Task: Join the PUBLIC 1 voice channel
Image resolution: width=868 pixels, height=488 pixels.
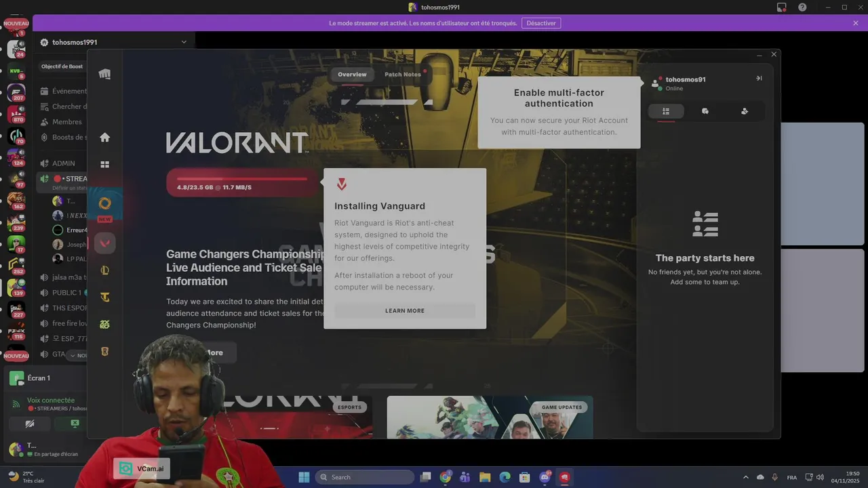Action: [62, 293]
